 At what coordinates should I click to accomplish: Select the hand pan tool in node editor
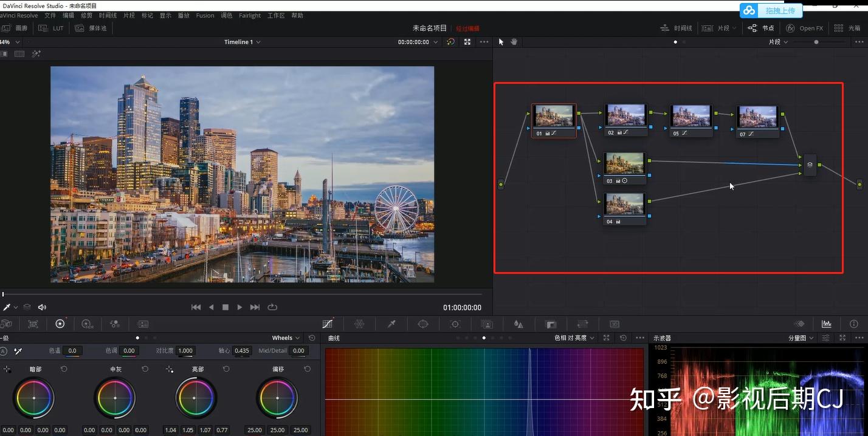[514, 42]
